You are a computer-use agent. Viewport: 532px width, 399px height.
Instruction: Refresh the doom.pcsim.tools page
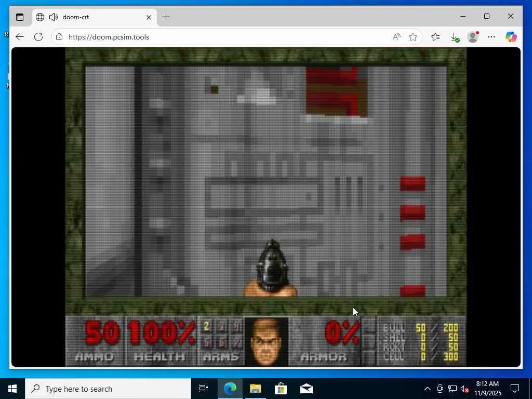point(38,37)
